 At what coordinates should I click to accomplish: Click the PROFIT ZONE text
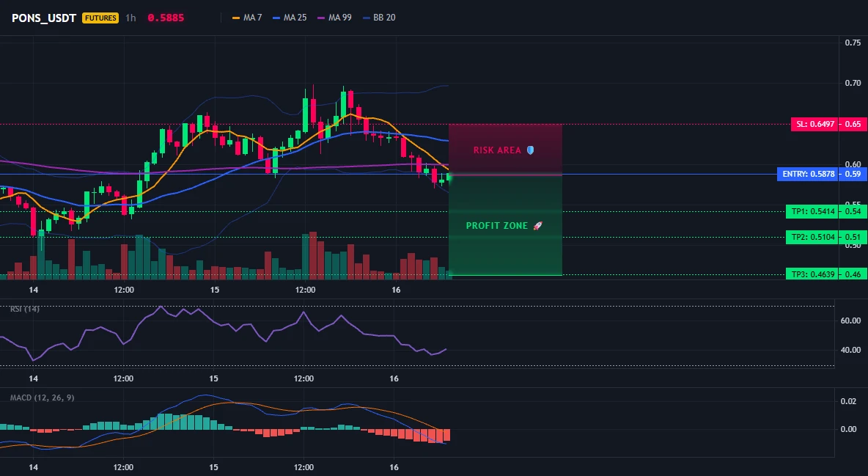pos(496,226)
